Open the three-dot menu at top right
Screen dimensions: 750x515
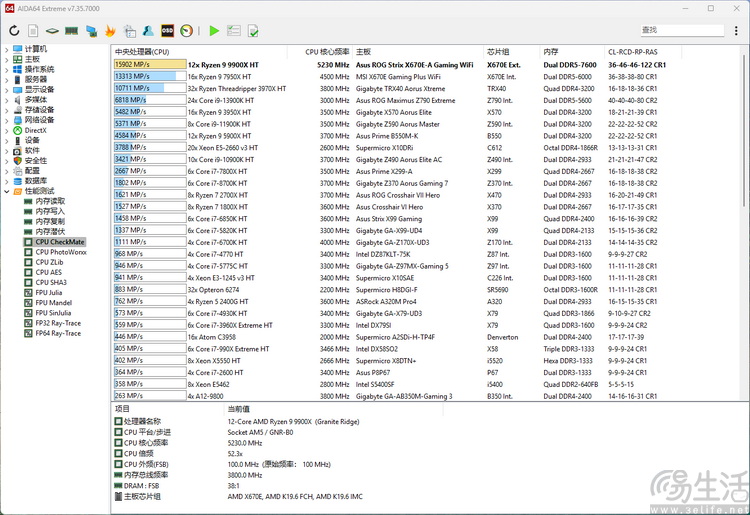736,31
